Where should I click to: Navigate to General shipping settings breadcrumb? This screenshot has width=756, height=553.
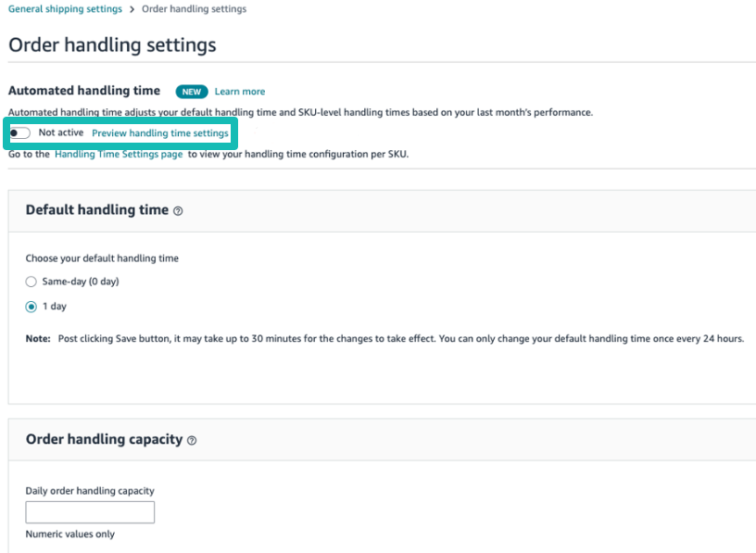coord(65,8)
